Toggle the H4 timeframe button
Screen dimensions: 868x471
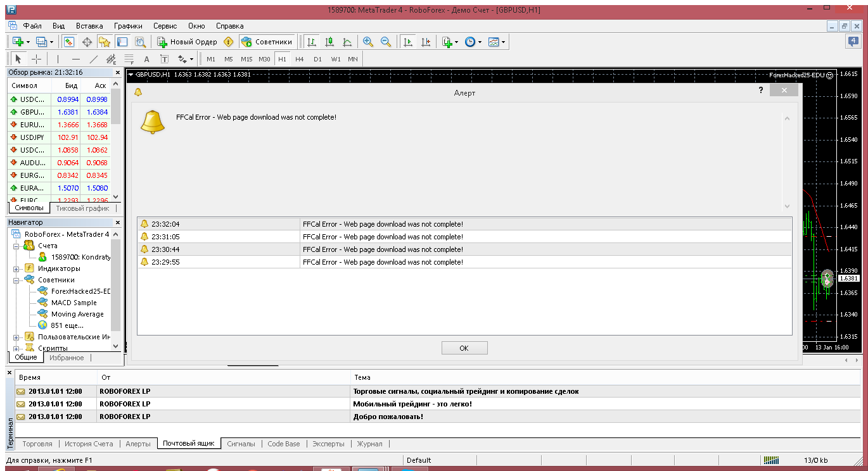pyautogui.click(x=300, y=59)
